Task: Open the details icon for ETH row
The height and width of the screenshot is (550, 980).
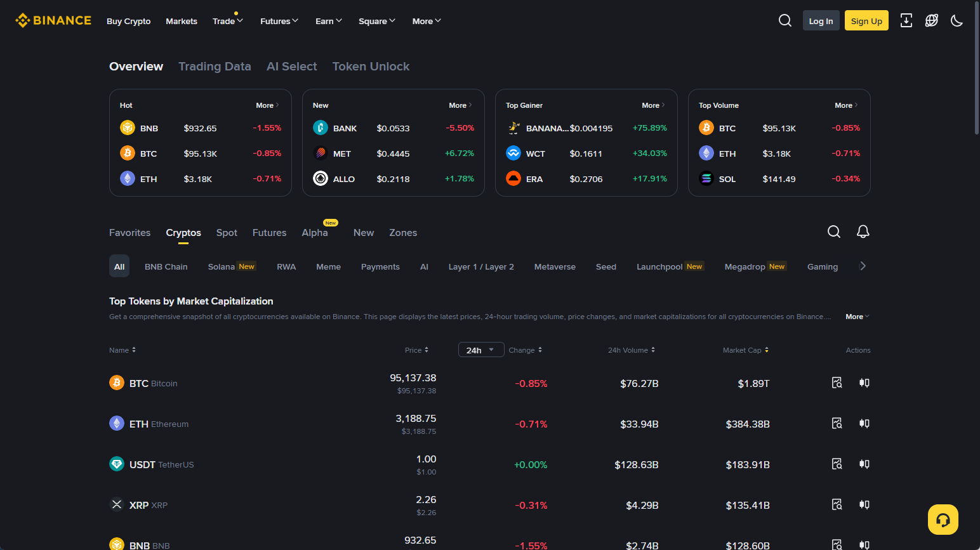Action: 837,424
